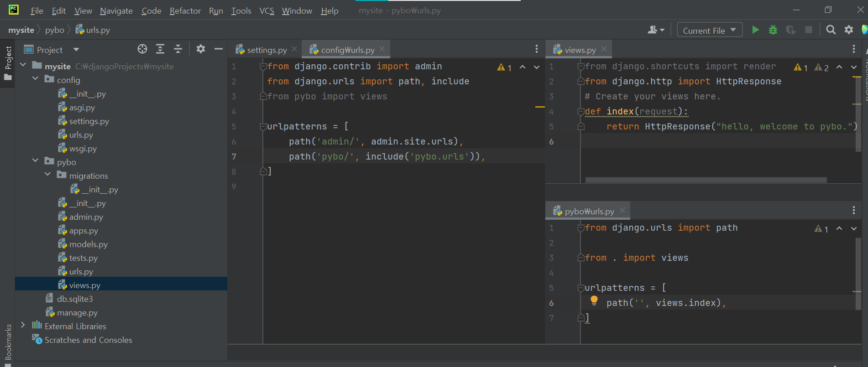The height and width of the screenshot is (367, 868).
Task: Go to previous highlighted error in config urls.py
Action: coord(523,67)
